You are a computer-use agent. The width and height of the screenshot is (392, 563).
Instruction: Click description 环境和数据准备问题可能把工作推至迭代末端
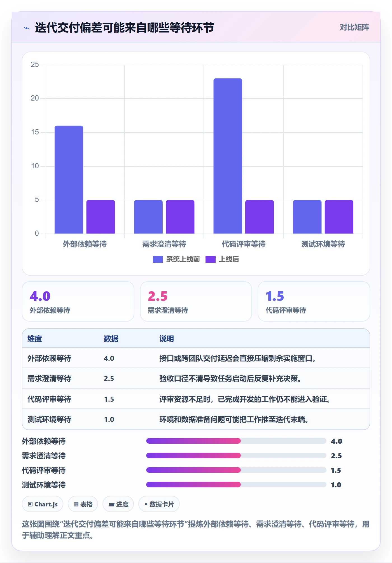tap(234, 419)
